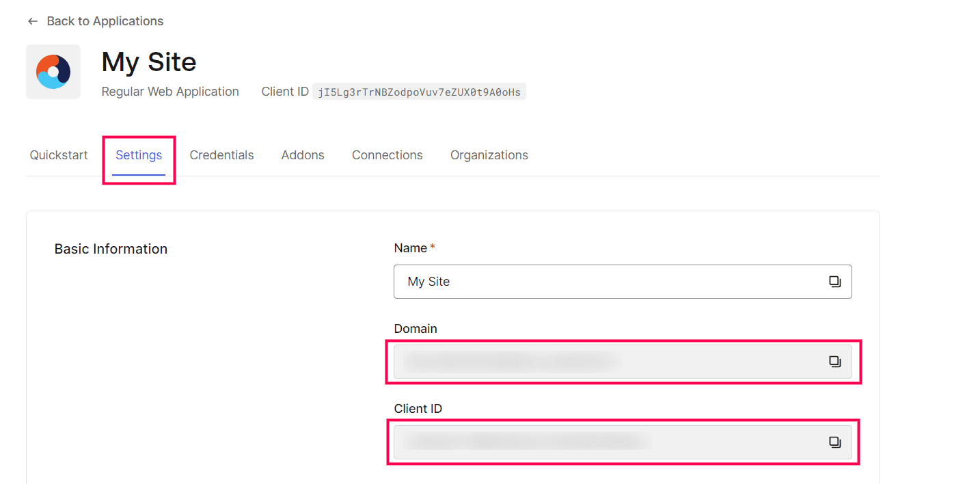Click the back arrow icon

coord(32,22)
